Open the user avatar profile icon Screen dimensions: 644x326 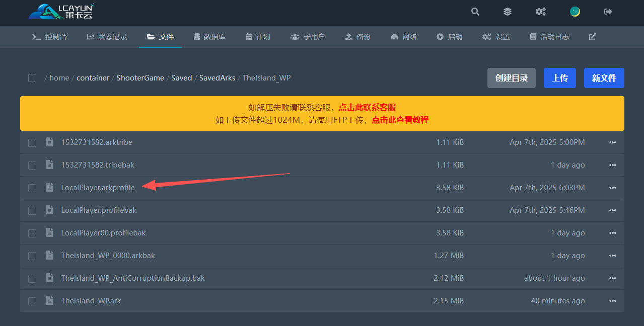(575, 12)
